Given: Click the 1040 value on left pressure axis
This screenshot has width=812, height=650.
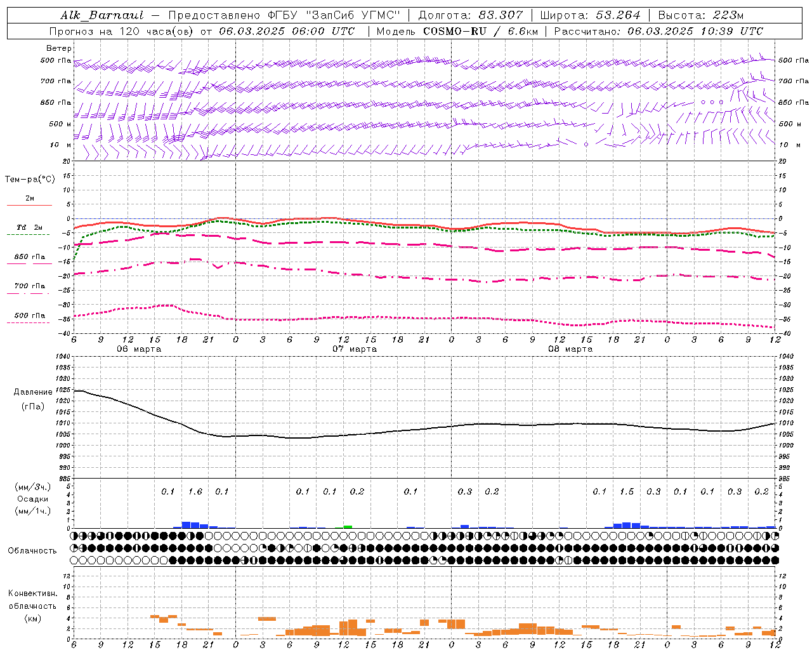Looking at the screenshot, I should point(62,357).
